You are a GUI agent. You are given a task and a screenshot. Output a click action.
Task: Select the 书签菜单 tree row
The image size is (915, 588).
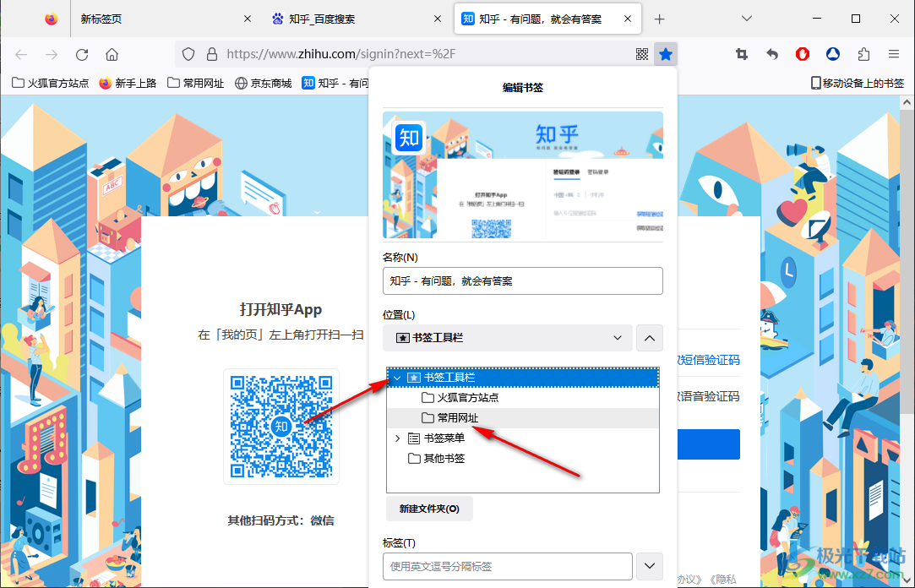523,438
